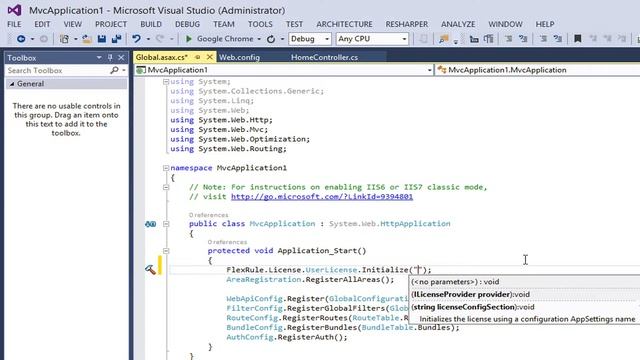Collapse the using directives region
Image resolution: width=640 pixels, height=360 pixels.
(166, 82)
